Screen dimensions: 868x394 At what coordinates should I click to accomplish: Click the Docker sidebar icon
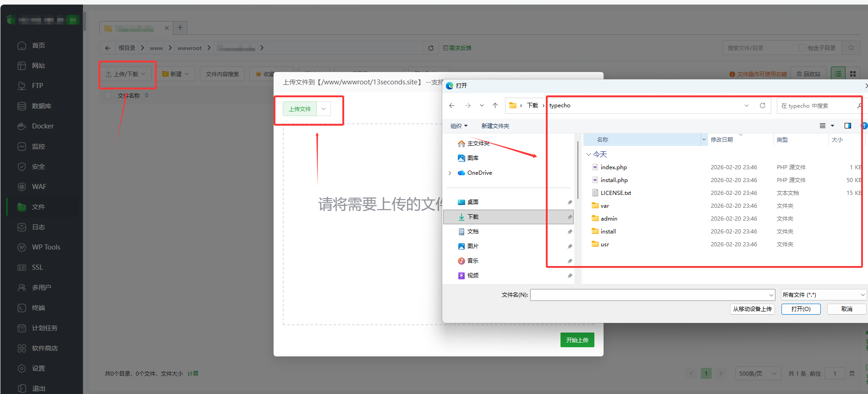22,126
